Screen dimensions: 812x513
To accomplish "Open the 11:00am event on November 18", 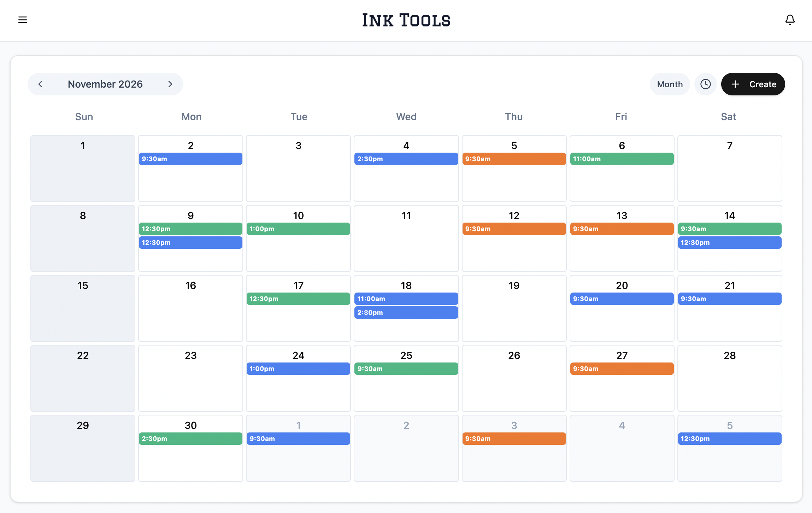I will click(x=406, y=299).
